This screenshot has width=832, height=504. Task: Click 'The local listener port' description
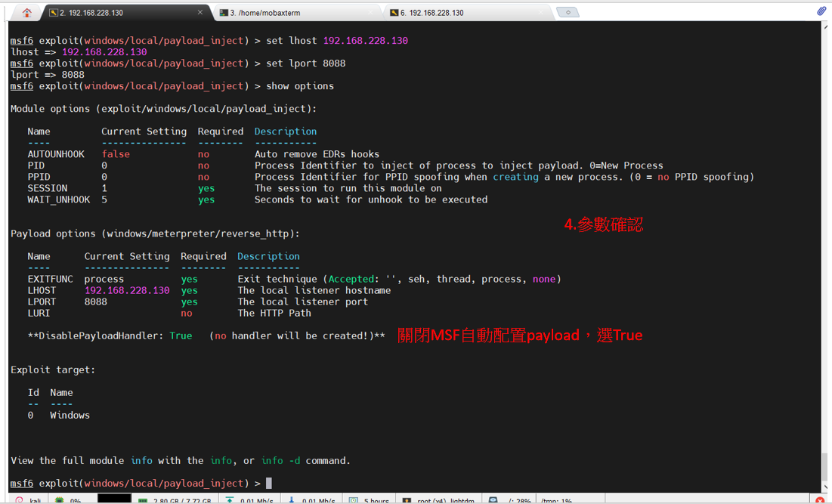coord(303,301)
